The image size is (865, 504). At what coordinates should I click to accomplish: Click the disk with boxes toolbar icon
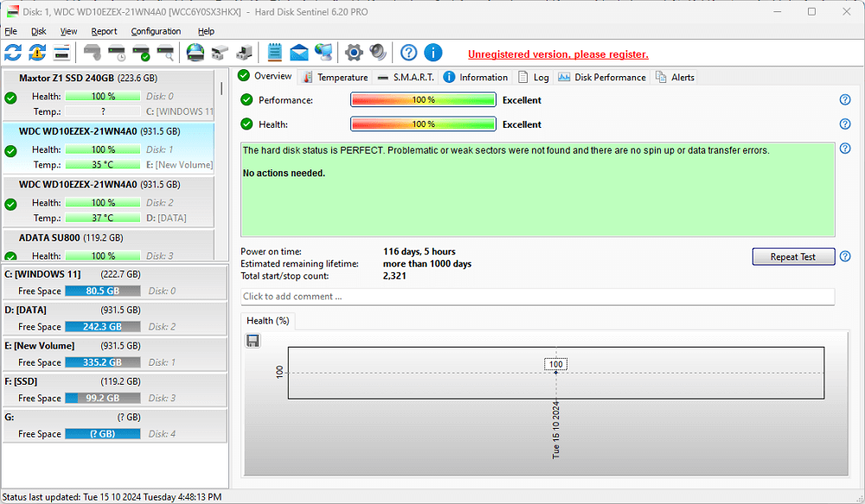click(220, 53)
